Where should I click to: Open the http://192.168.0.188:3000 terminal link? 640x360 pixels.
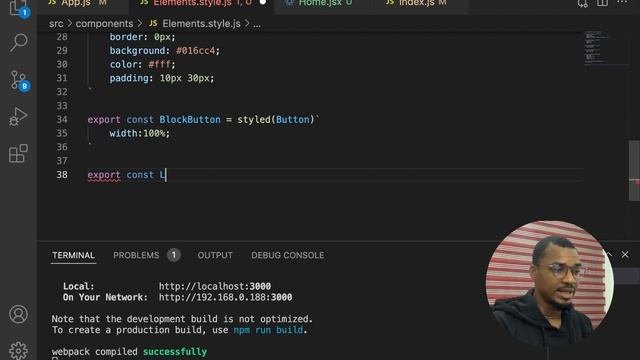[225, 297]
